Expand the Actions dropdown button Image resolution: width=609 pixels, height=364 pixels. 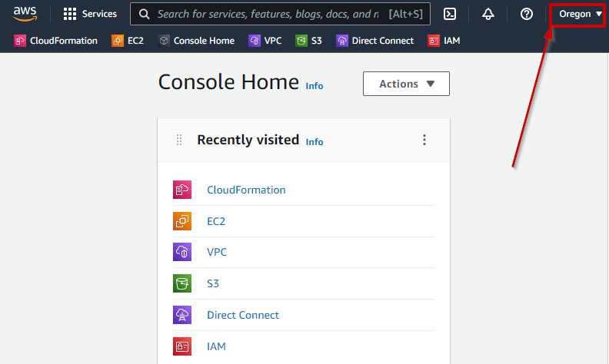click(x=406, y=84)
